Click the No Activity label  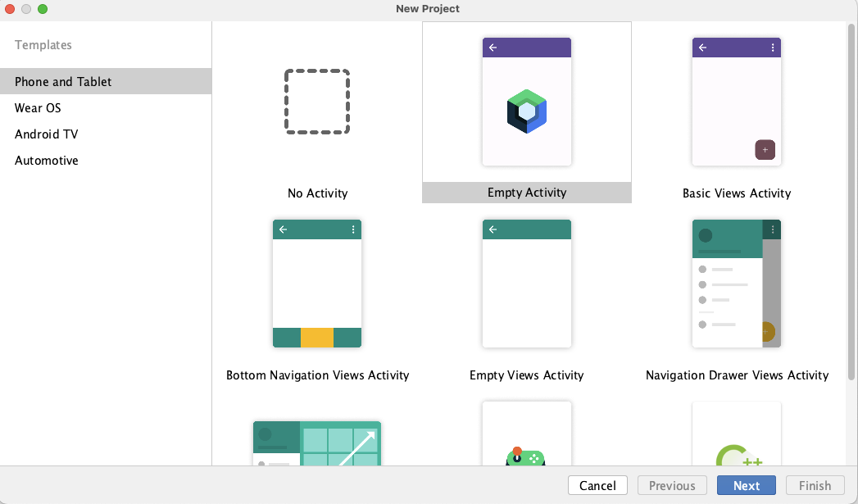coord(317,193)
